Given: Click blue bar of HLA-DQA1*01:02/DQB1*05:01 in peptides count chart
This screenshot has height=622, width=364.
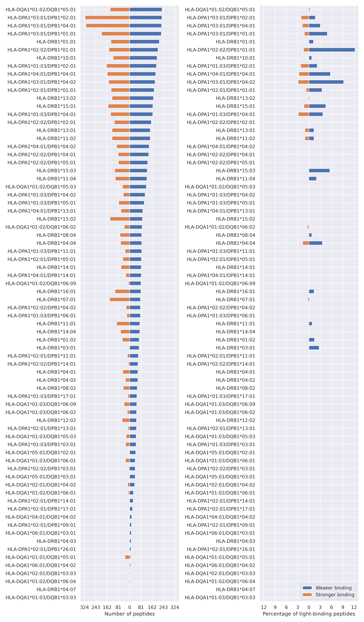Looking at the screenshot, I should coord(146,10).
